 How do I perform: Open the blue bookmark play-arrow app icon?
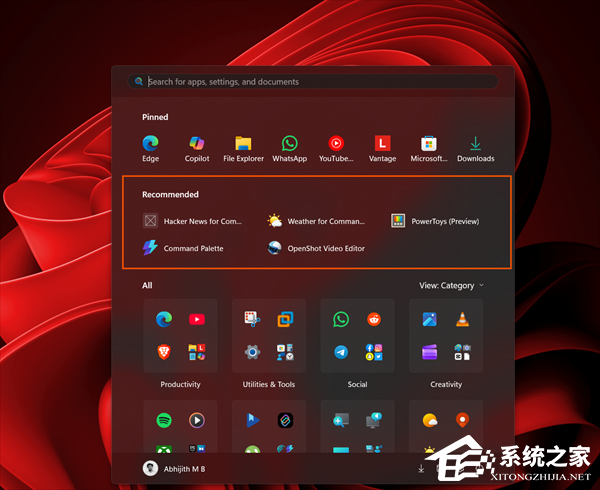click(x=252, y=420)
